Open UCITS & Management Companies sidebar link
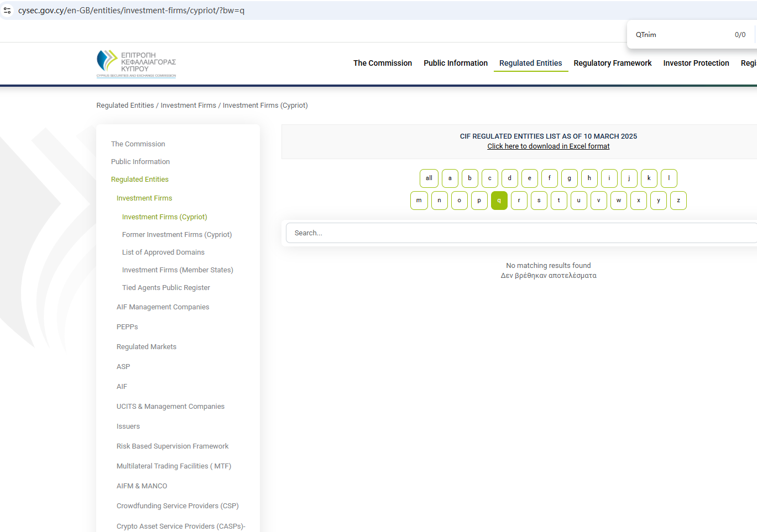This screenshot has width=757, height=532. (x=170, y=407)
